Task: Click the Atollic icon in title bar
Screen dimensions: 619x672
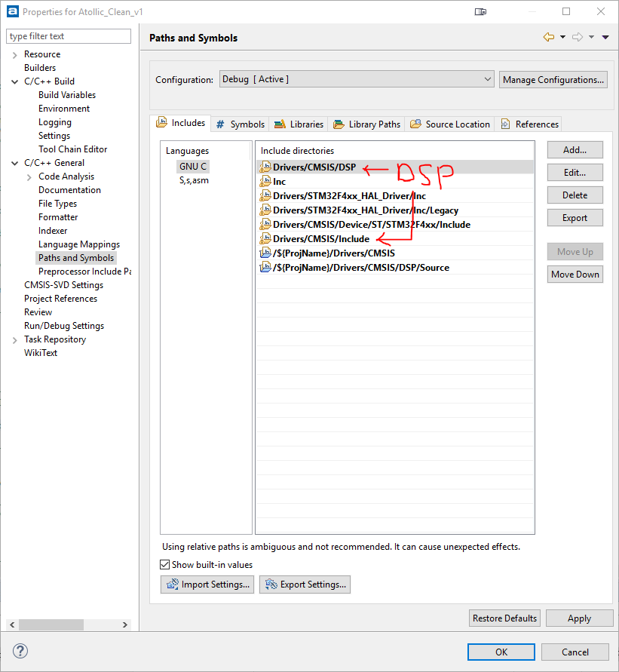Action: [x=12, y=12]
